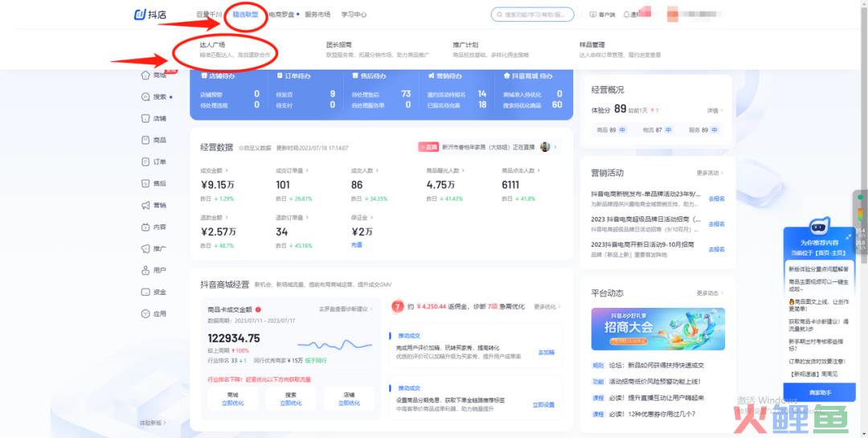
Task: Open 售后 in the left sidebar
Action: click(x=154, y=183)
